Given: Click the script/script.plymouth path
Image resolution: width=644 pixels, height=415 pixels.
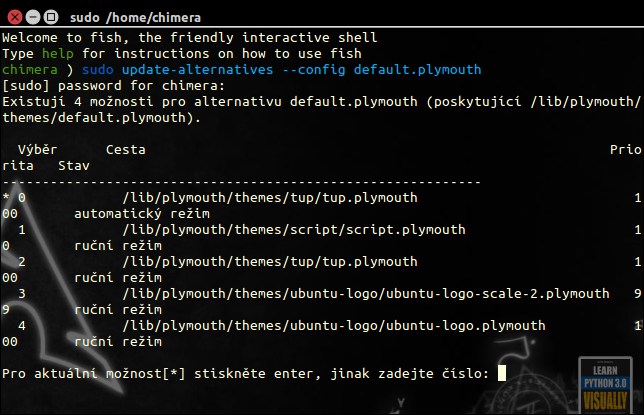Looking at the screenshot, I should click(294, 230).
